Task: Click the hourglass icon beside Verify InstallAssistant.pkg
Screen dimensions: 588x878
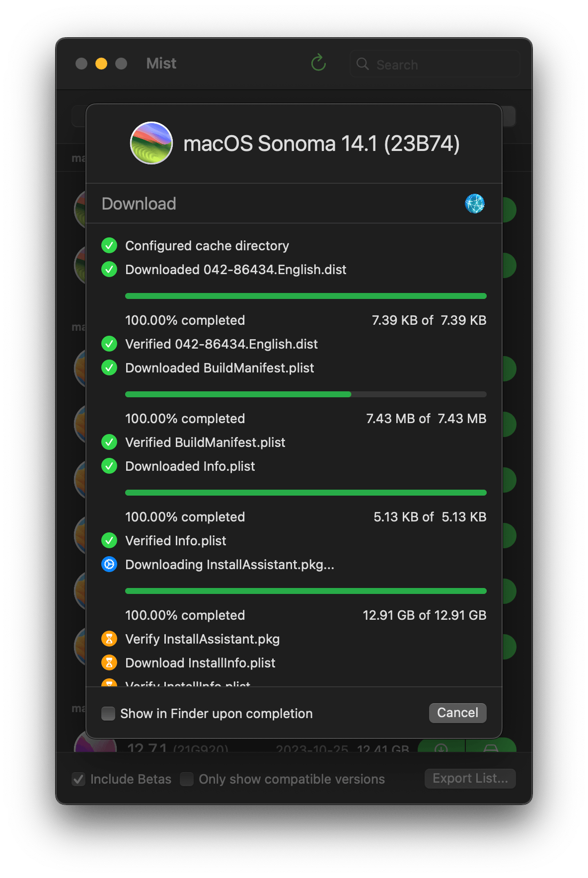Action: click(109, 639)
